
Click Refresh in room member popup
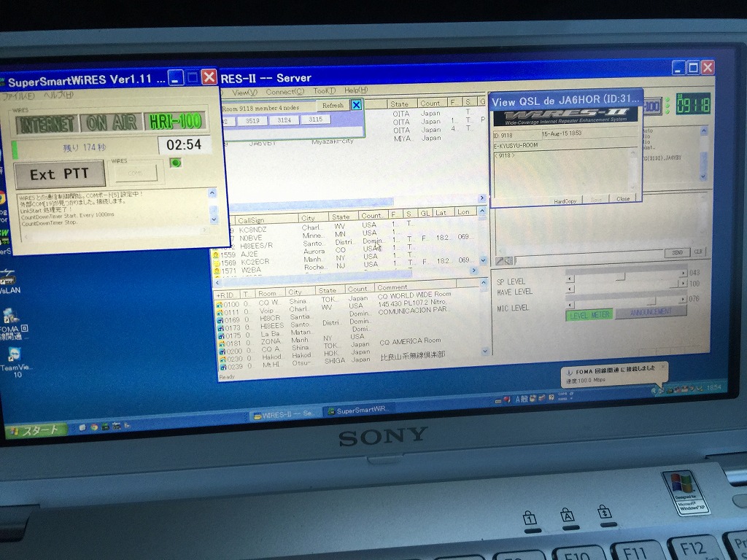click(333, 105)
